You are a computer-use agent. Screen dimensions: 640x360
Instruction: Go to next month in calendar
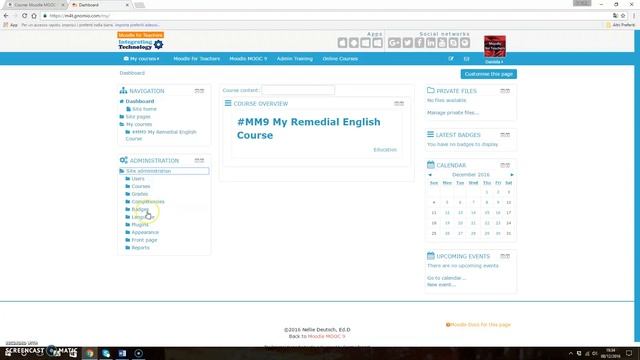coord(512,175)
